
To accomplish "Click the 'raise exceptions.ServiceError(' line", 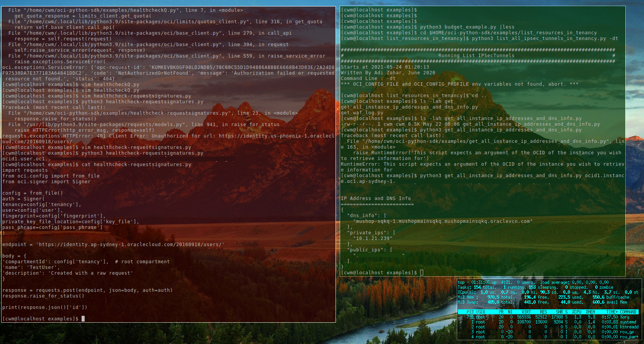I will (60, 62).
